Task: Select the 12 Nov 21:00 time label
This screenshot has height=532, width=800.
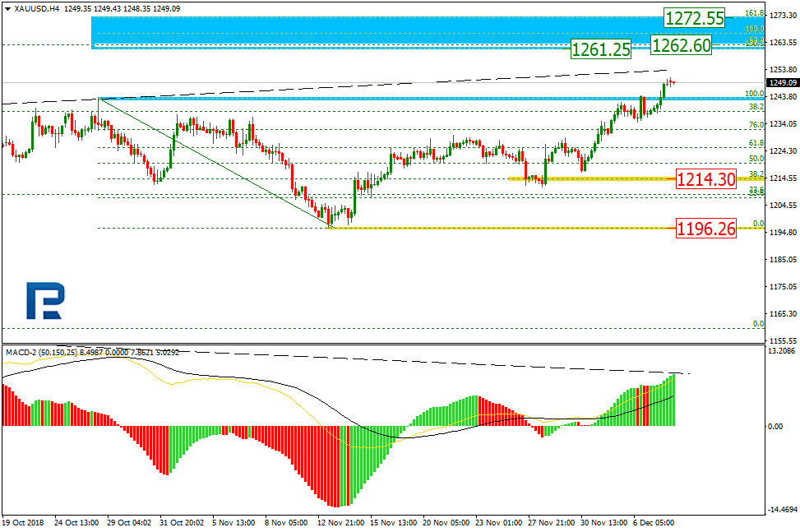Action: (x=341, y=523)
